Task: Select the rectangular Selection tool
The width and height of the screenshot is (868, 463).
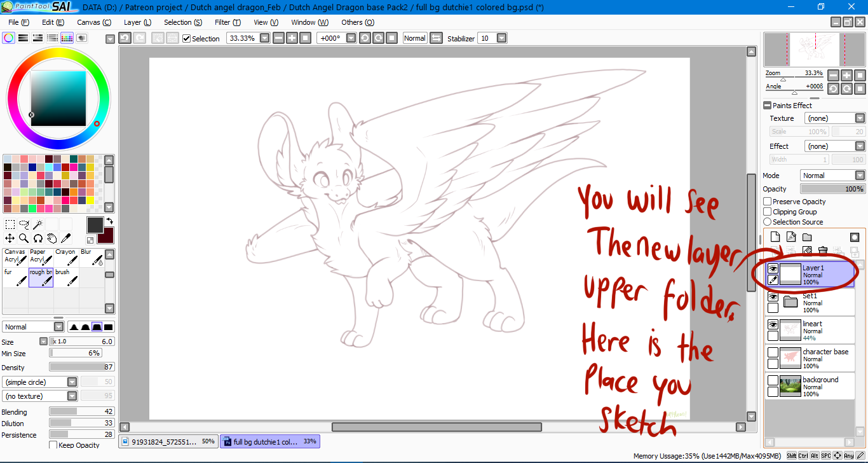Action: tap(10, 225)
